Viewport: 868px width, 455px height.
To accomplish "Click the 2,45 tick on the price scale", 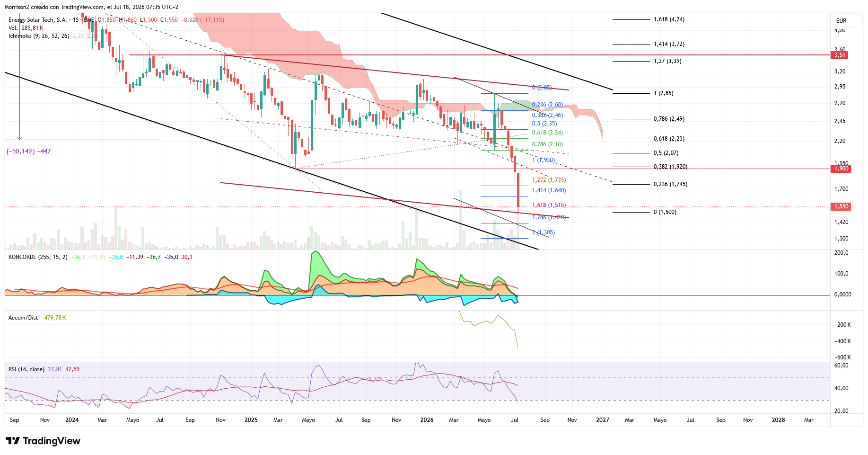I will coord(840,121).
